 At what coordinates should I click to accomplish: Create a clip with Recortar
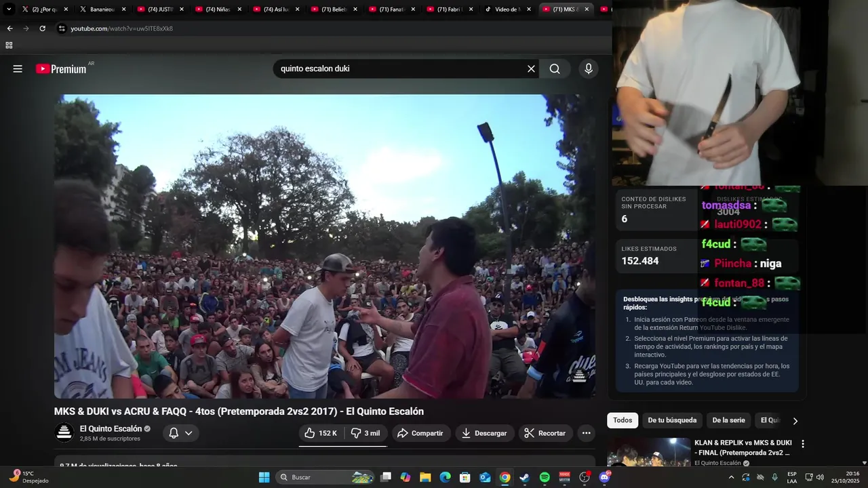tap(546, 433)
